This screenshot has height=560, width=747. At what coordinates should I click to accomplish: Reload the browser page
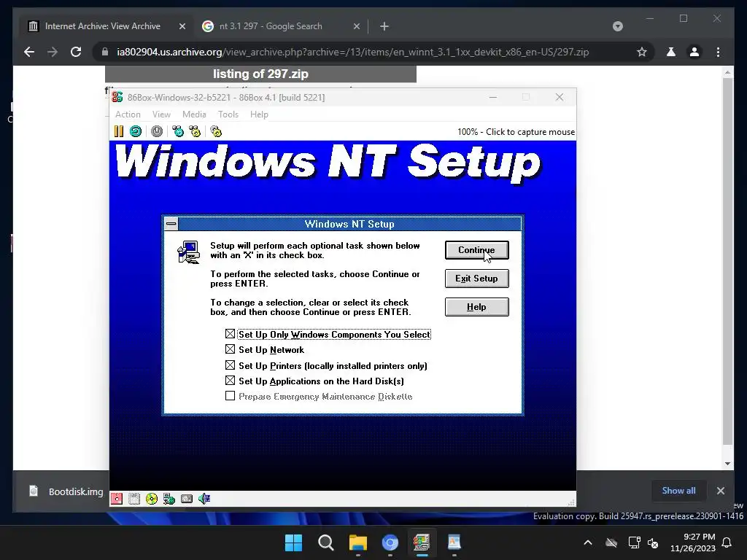pyautogui.click(x=76, y=52)
